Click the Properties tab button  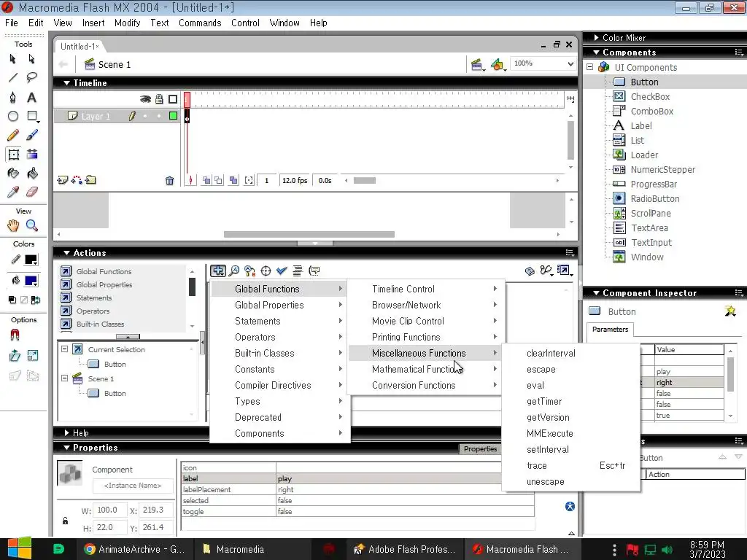[x=480, y=448]
